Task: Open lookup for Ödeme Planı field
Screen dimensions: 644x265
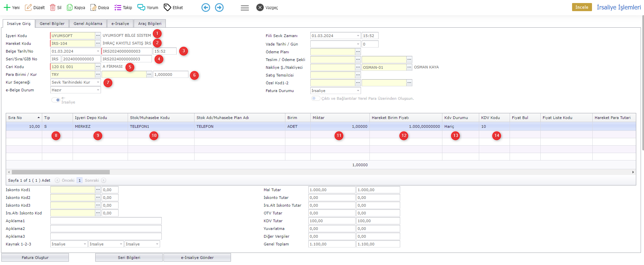Action: pyautogui.click(x=358, y=52)
